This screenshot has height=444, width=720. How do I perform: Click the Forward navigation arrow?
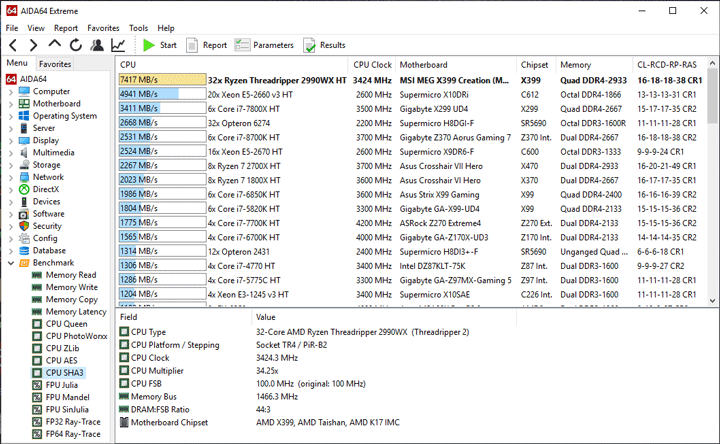coord(33,45)
